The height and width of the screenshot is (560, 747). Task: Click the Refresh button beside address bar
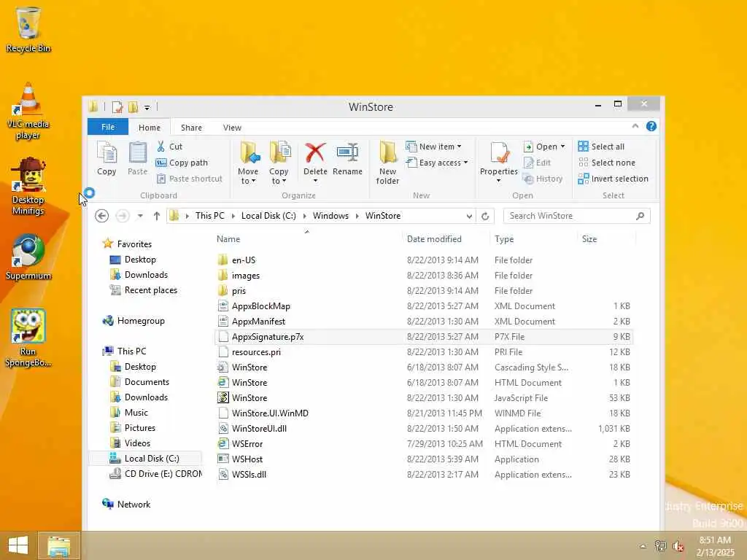pyautogui.click(x=485, y=216)
